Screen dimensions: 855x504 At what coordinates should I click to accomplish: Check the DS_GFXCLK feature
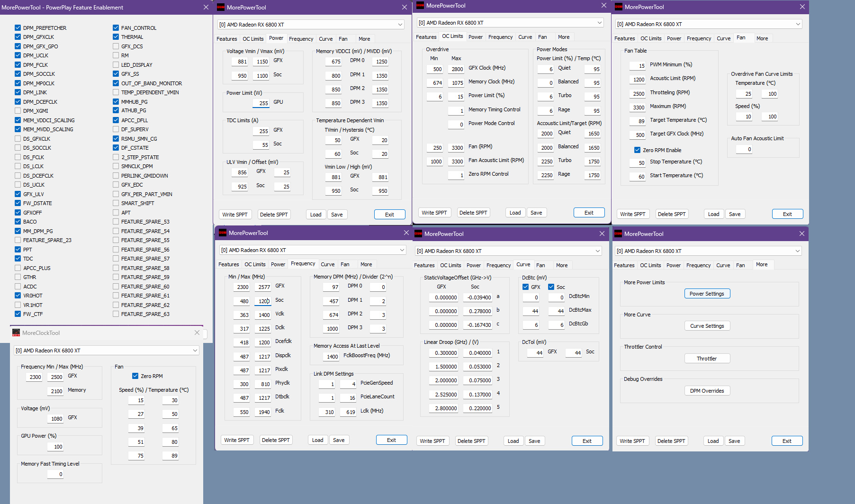coord(18,138)
